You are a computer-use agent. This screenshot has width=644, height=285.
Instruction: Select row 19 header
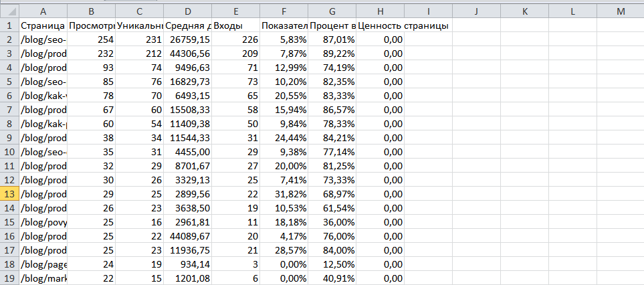click(x=9, y=278)
